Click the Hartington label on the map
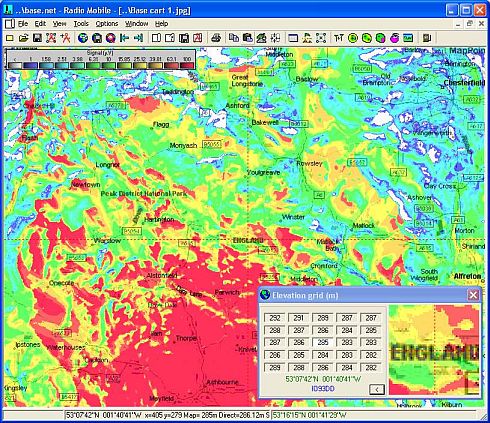Viewport: 490px width, 423px height. click(x=159, y=220)
